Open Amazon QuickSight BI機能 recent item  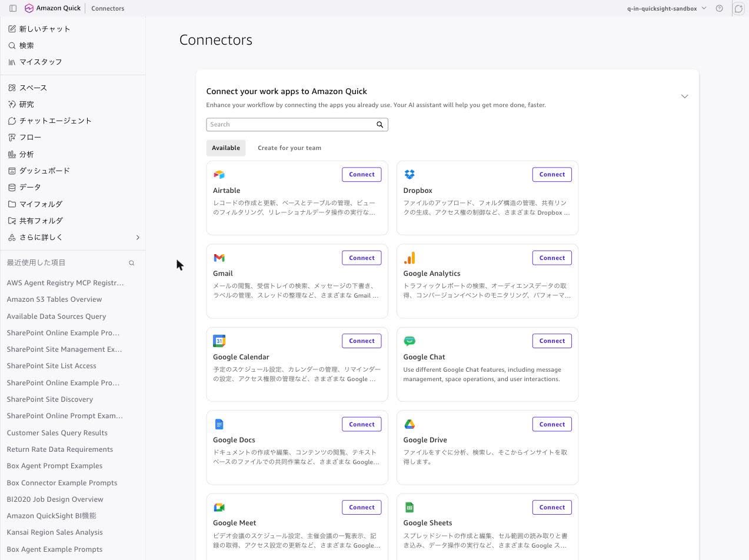pyautogui.click(x=52, y=516)
